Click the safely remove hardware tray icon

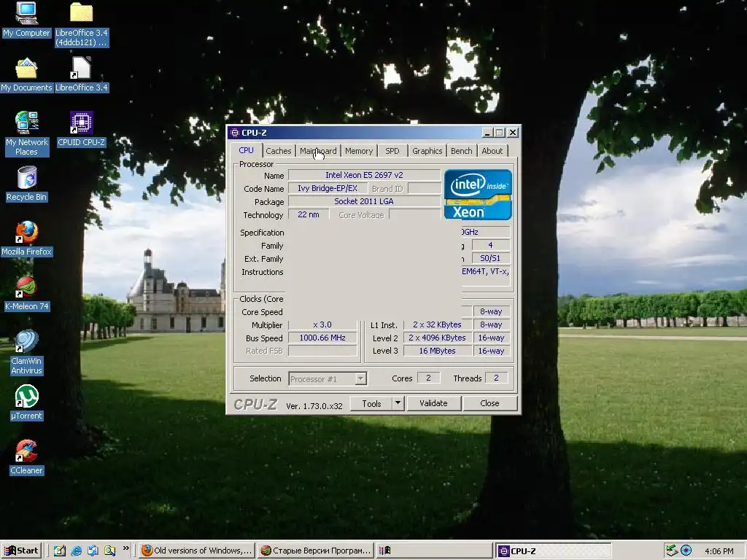pyautogui.click(x=672, y=551)
